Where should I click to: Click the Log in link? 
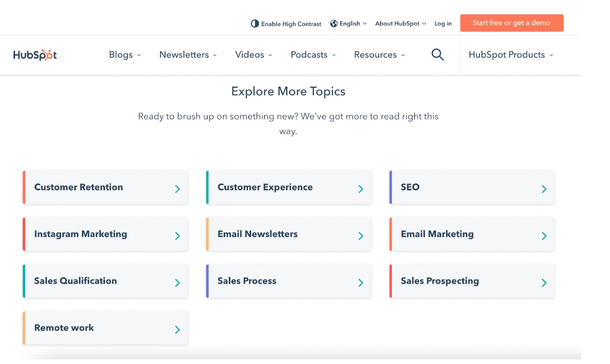(443, 24)
